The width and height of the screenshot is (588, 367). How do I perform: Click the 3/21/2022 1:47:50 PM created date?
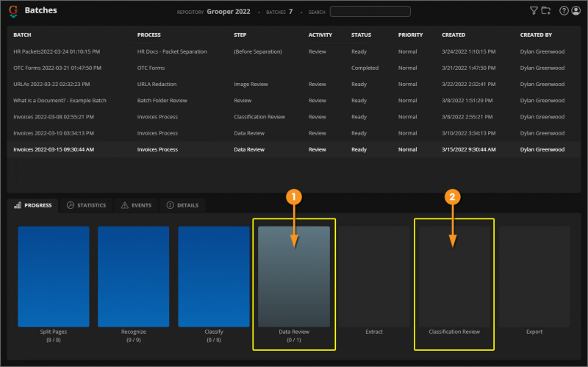tap(468, 68)
